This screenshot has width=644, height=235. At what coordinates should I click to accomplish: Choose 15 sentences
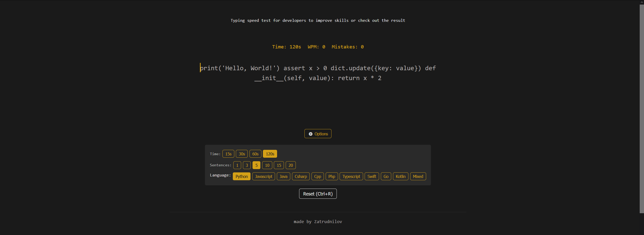[279, 165]
